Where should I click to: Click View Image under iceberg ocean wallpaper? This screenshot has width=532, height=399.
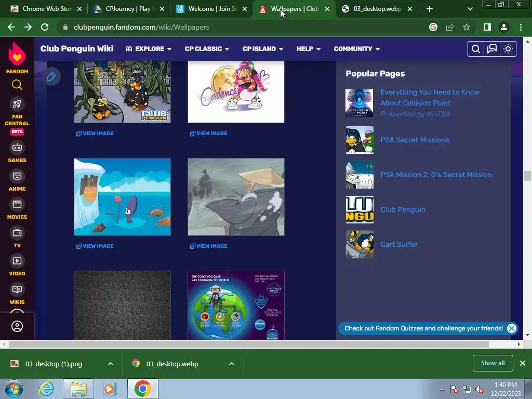[x=95, y=246]
